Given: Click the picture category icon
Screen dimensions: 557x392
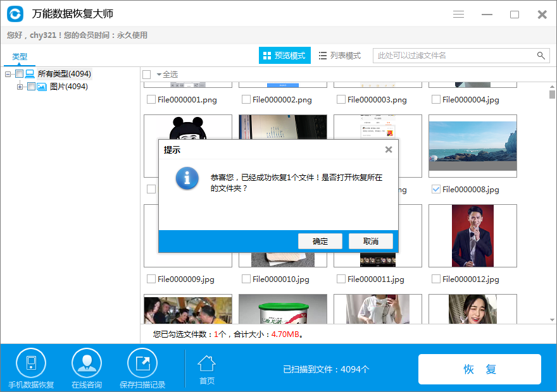Looking at the screenshot, I should point(42,87).
